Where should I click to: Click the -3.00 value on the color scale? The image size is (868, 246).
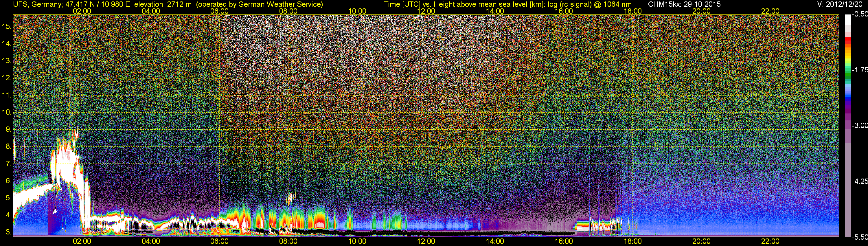[x=860, y=125]
